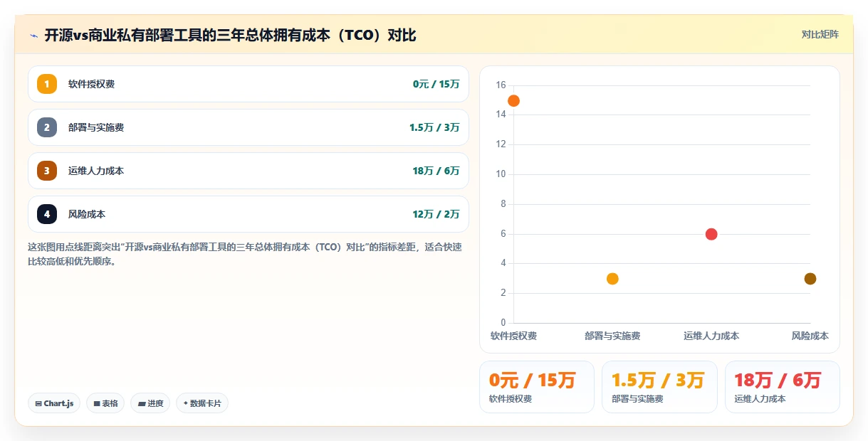Viewport: 868px width, 441px height.
Task: Click the y-axis value 16
Action: (x=501, y=85)
